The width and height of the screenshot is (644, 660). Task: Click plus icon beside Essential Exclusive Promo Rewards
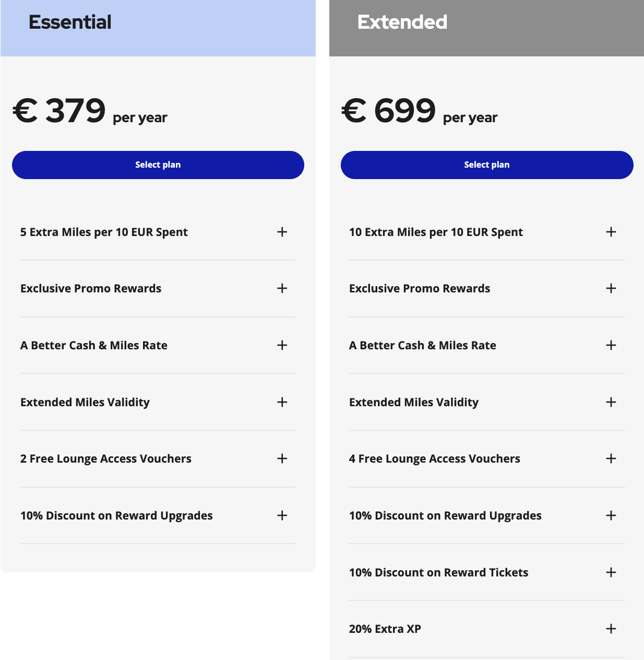click(282, 288)
